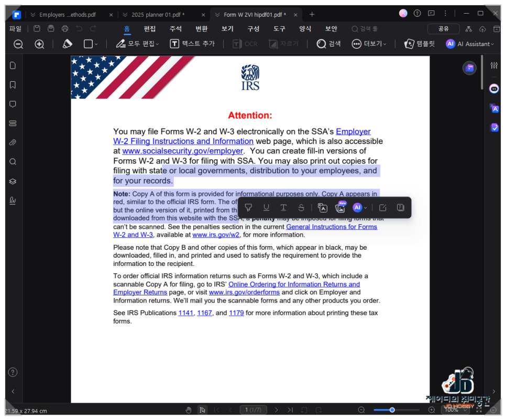
Task: Apply strikethrough from floating selection toolbar
Action: coord(301,208)
